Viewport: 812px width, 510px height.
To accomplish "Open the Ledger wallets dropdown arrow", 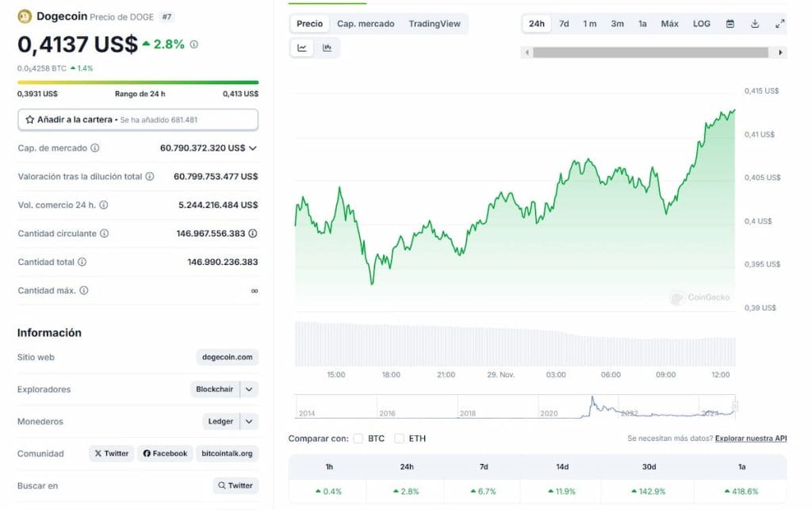I will coord(249,421).
